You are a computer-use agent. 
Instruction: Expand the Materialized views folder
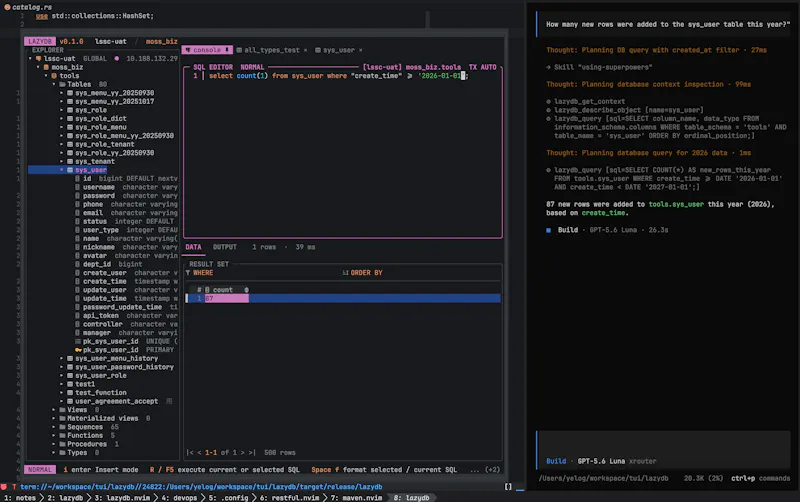coord(54,419)
